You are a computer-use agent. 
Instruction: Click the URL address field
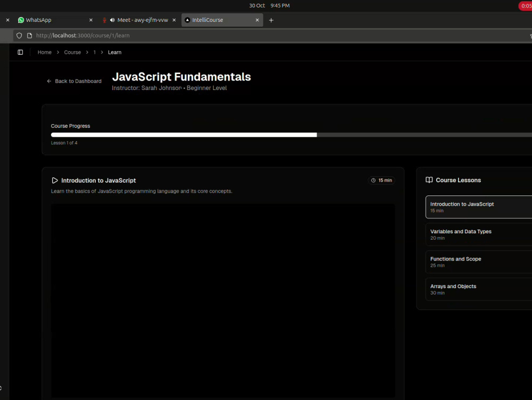(271, 35)
